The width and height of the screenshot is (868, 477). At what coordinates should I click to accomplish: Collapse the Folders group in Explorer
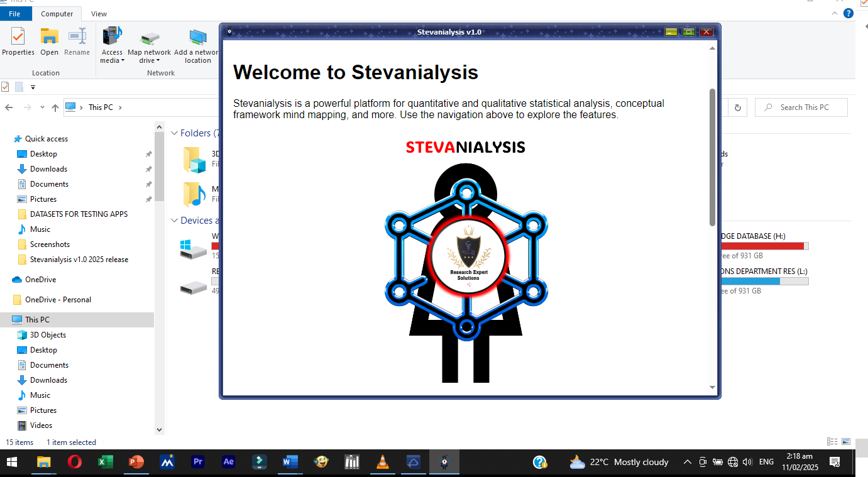tap(174, 133)
